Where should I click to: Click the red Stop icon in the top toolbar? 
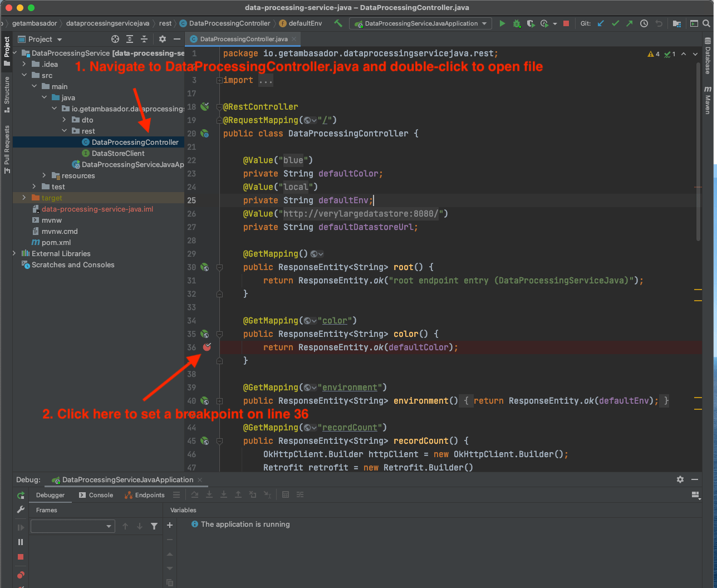[x=566, y=23]
